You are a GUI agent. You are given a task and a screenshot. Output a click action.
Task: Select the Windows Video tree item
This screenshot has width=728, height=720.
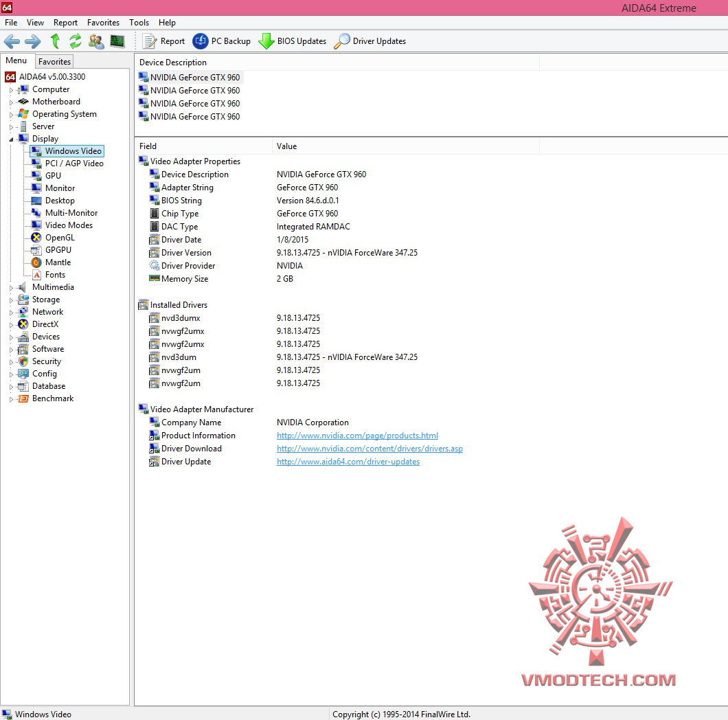(67, 151)
